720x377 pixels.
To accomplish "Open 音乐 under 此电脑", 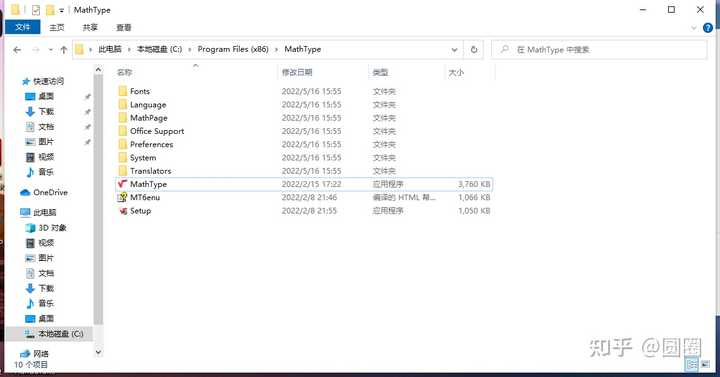I will 40,303.
